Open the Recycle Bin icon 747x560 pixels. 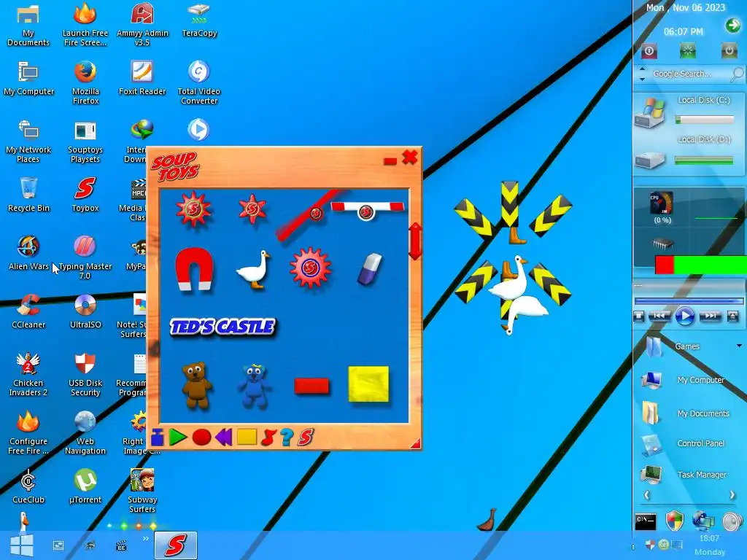click(28, 195)
